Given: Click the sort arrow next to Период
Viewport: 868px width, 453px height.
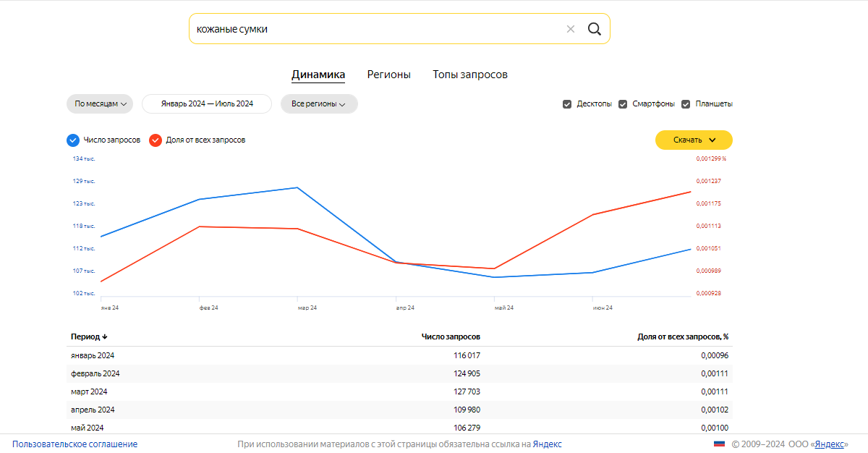Looking at the screenshot, I should pos(105,336).
